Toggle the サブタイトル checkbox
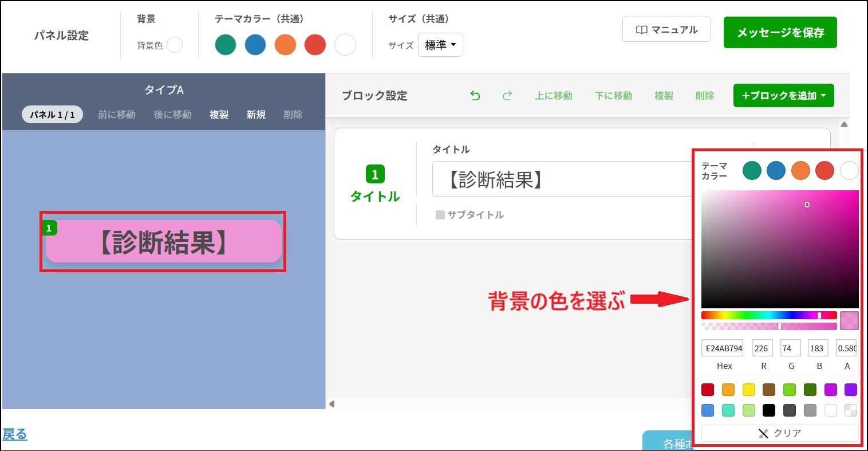The height and width of the screenshot is (451, 868). pos(440,215)
